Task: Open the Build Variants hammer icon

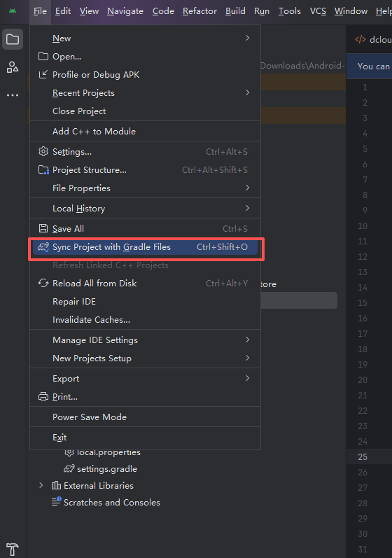Action: (x=13, y=549)
